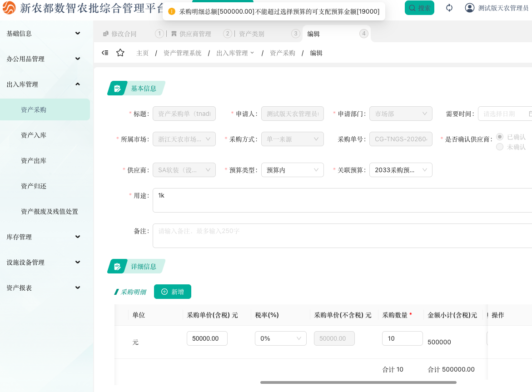Click the calendar icon in 需要时间 field

tap(530, 114)
